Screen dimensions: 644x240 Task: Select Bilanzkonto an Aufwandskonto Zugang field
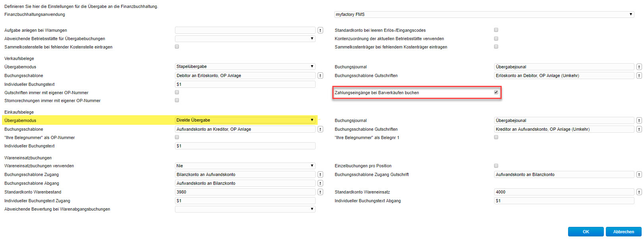[x=245, y=174]
